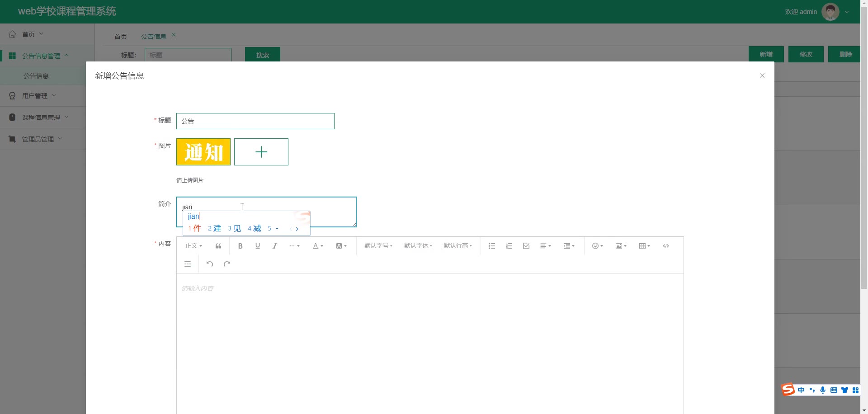
Task: Open the Sogou toolbox grid icon
Action: pyautogui.click(x=855, y=390)
